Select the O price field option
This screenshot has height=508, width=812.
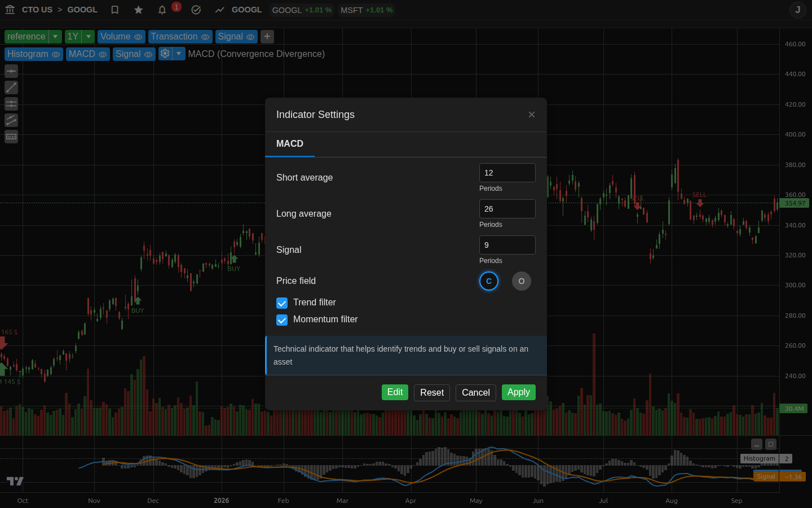522,281
